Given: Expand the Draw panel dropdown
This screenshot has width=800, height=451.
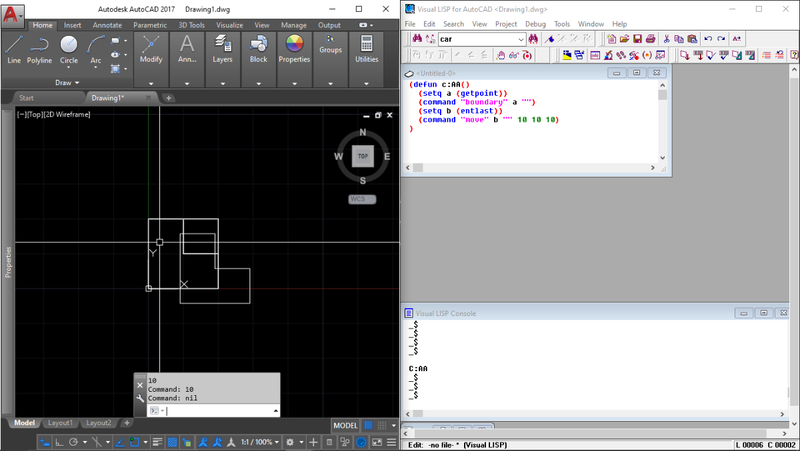Looking at the screenshot, I should (x=68, y=83).
